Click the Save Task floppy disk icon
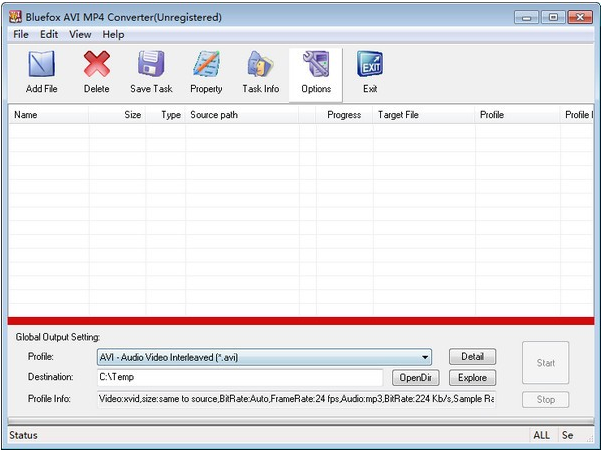Image resolution: width=606 pixels, height=454 pixels. coord(151,63)
